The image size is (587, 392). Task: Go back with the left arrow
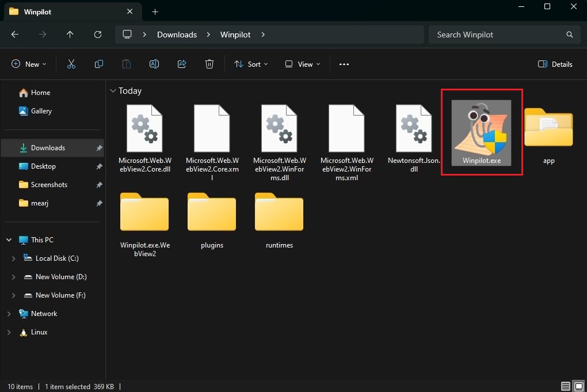click(x=15, y=35)
